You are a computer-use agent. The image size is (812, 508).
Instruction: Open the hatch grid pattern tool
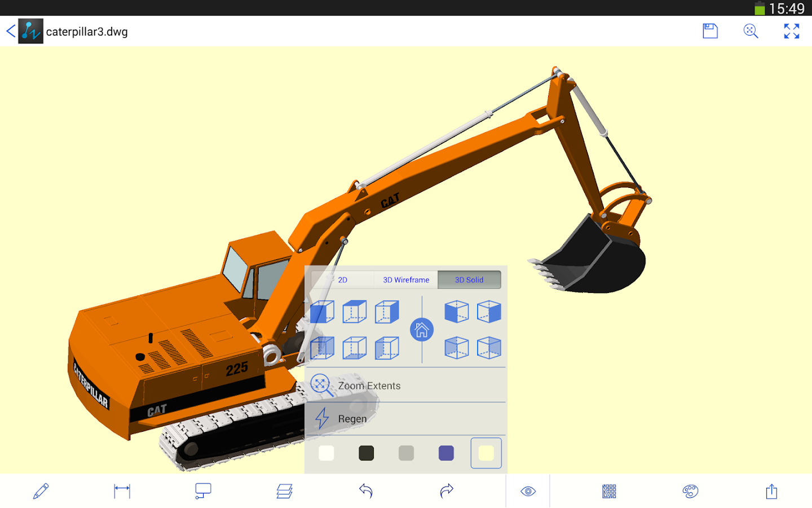[x=609, y=491]
